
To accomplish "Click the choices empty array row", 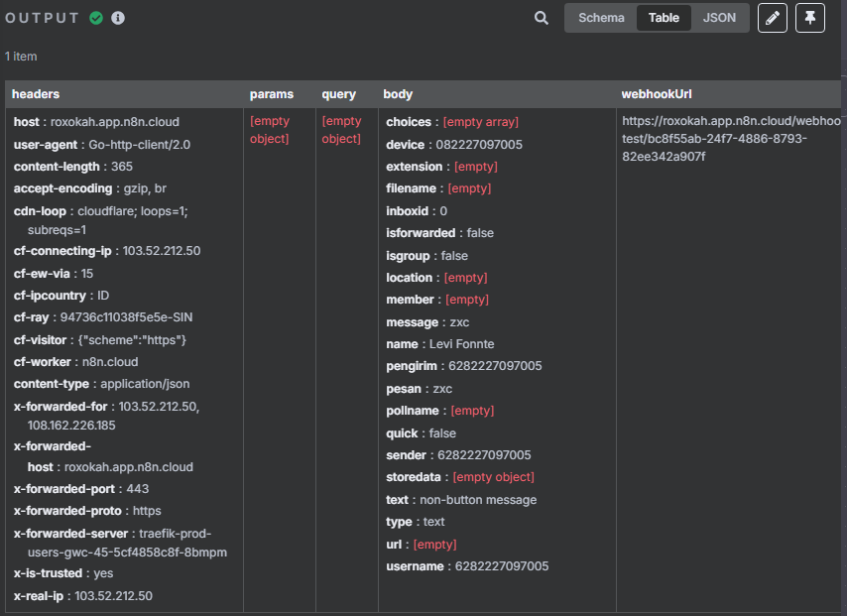I will point(452,122).
